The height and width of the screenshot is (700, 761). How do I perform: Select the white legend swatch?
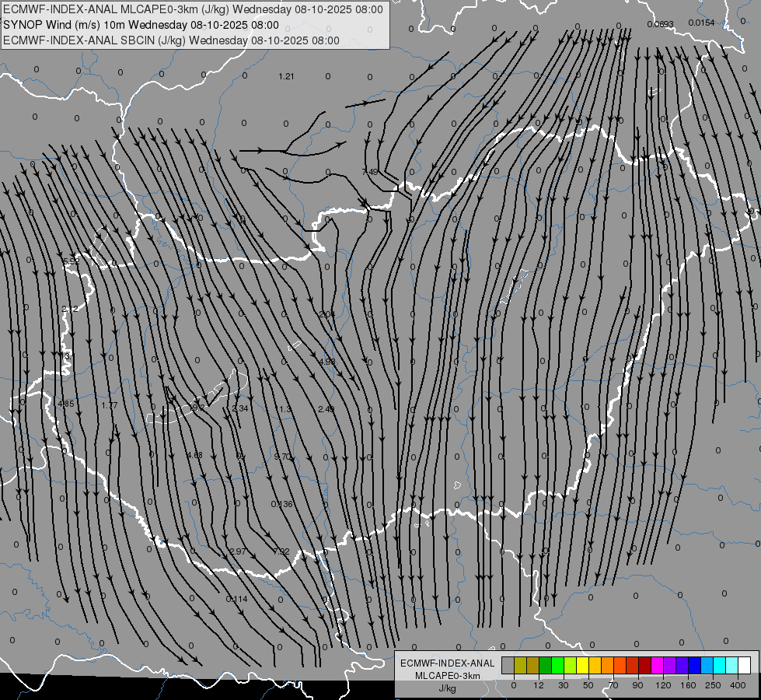point(744,665)
